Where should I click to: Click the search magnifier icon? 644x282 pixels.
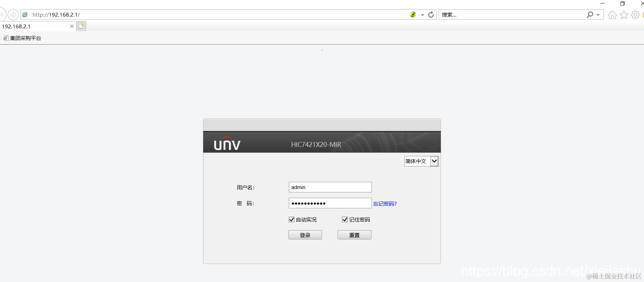coord(590,15)
